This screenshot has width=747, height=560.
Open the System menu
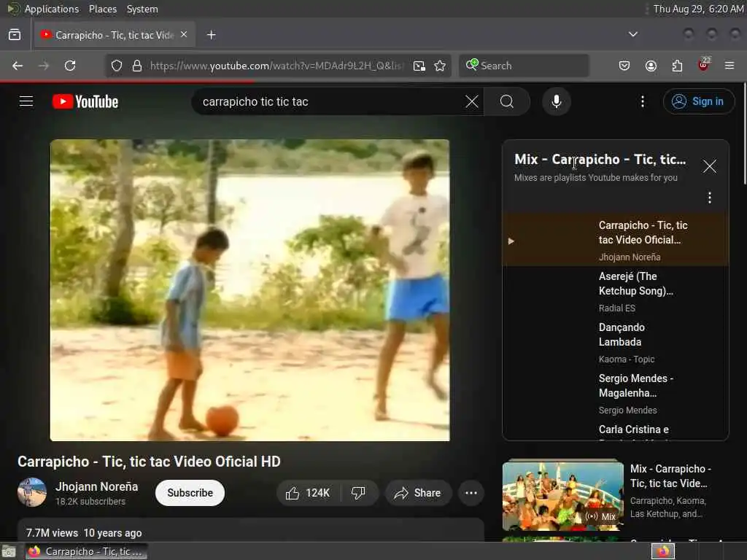pos(142,9)
